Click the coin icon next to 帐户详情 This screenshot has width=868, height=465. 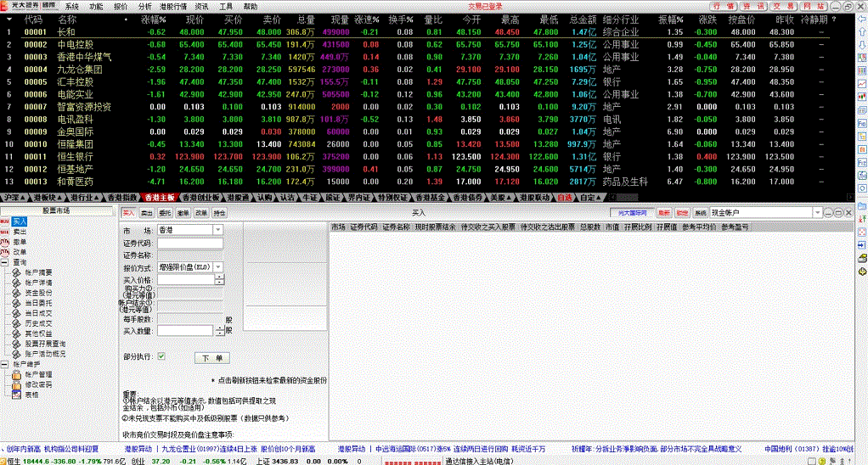point(17,283)
